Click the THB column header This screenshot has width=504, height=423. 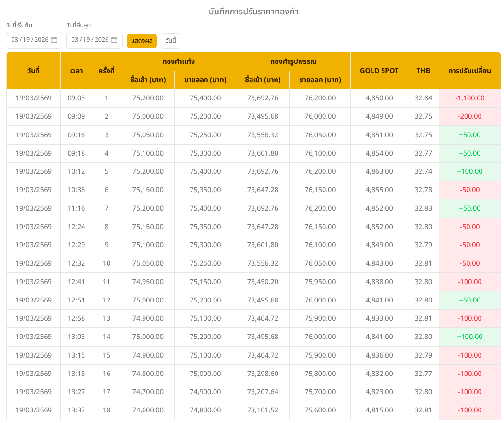point(423,71)
